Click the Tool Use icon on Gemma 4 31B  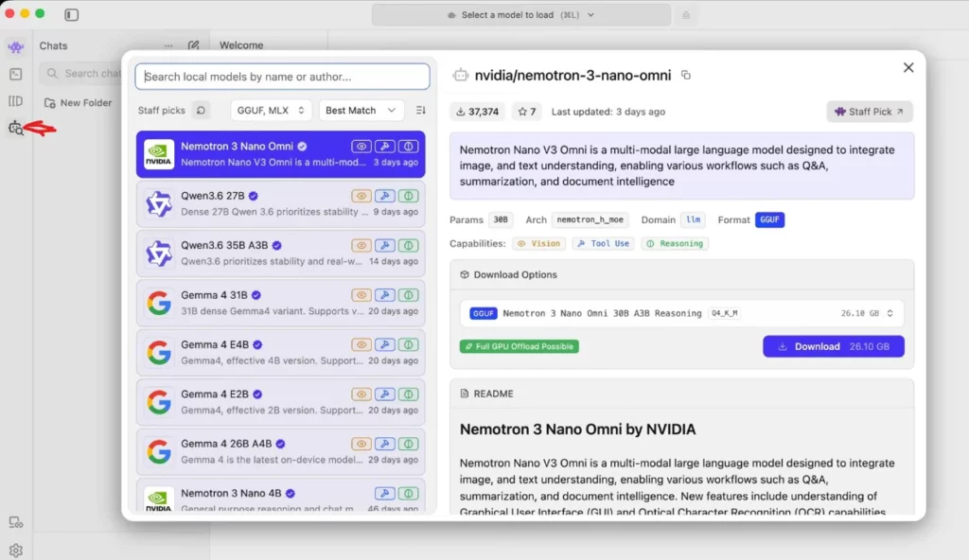[384, 295]
